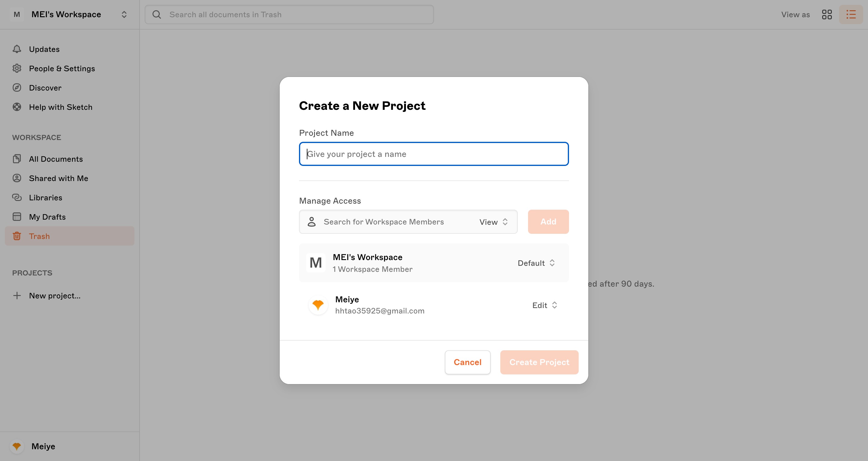Image resolution: width=868 pixels, height=461 pixels.
Task: Click the Manage Access label
Action: (330, 201)
